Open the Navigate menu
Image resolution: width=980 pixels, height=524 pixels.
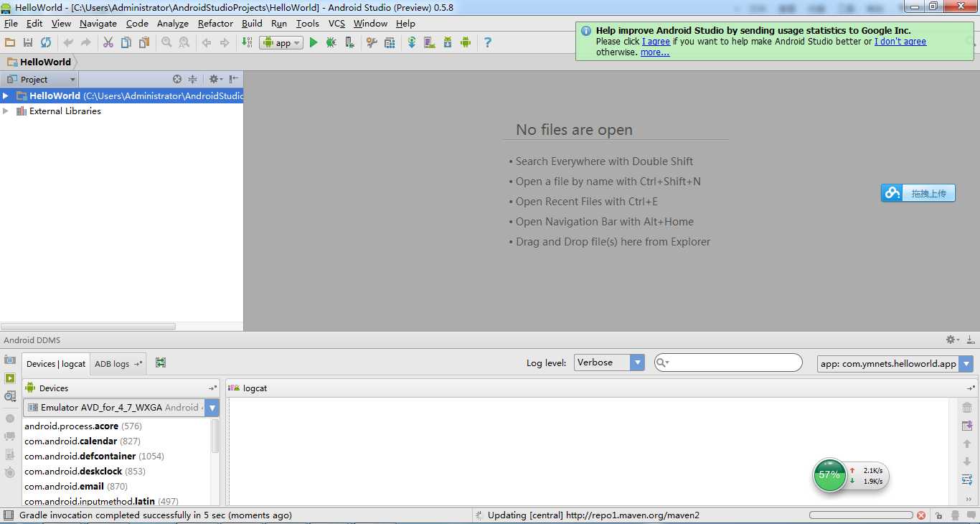pyautogui.click(x=98, y=24)
